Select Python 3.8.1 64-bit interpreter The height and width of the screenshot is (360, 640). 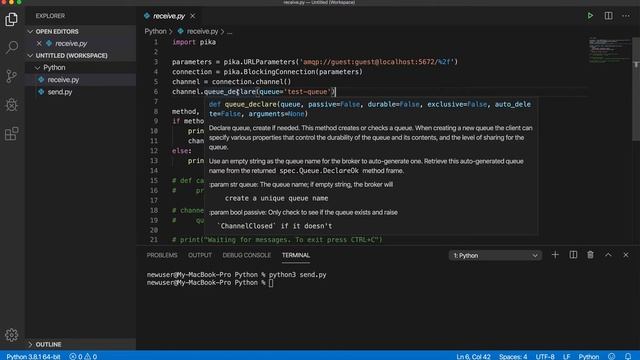click(33, 356)
